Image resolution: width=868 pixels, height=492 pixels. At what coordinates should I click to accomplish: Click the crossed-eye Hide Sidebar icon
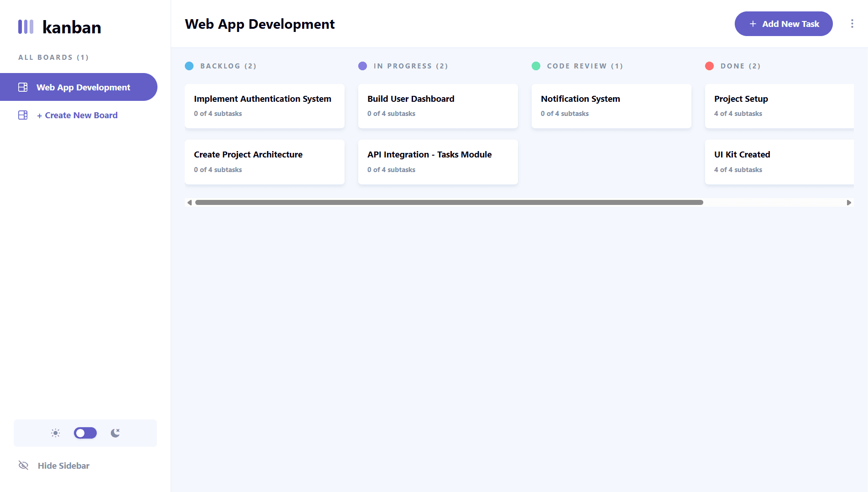(x=23, y=465)
